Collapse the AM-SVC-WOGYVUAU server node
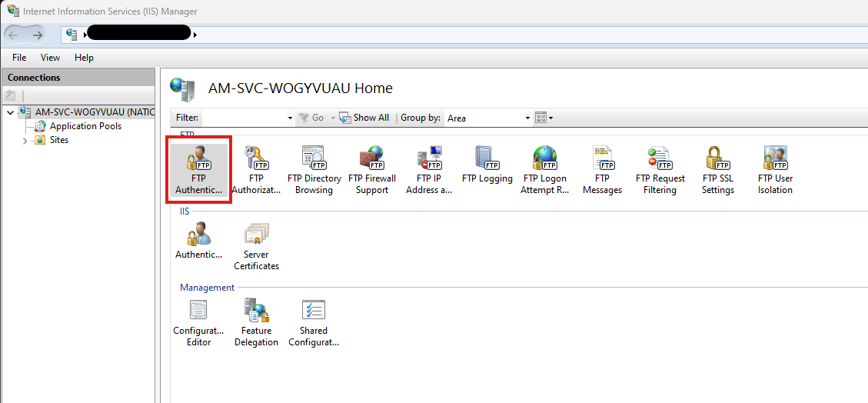This screenshot has width=868, height=403. click(x=10, y=112)
